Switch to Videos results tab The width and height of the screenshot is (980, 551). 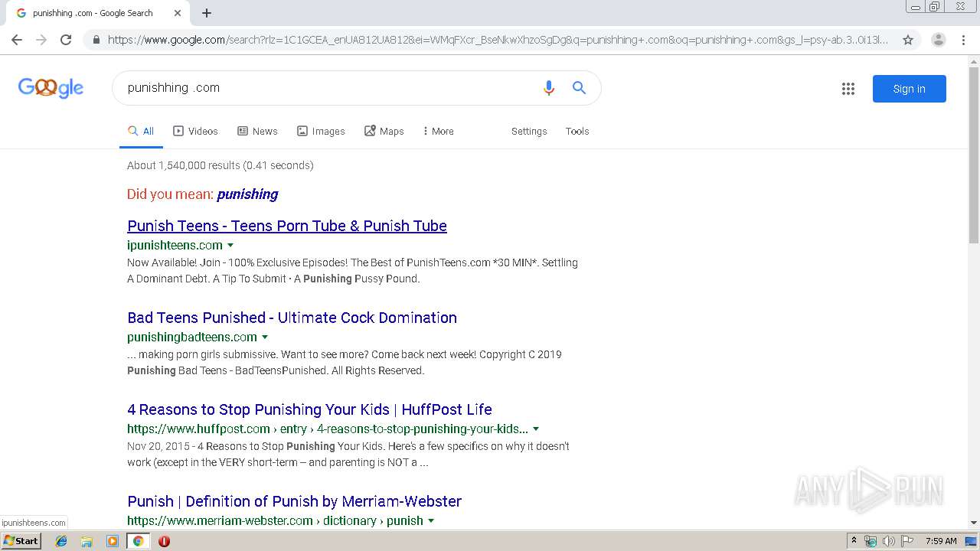(x=195, y=131)
